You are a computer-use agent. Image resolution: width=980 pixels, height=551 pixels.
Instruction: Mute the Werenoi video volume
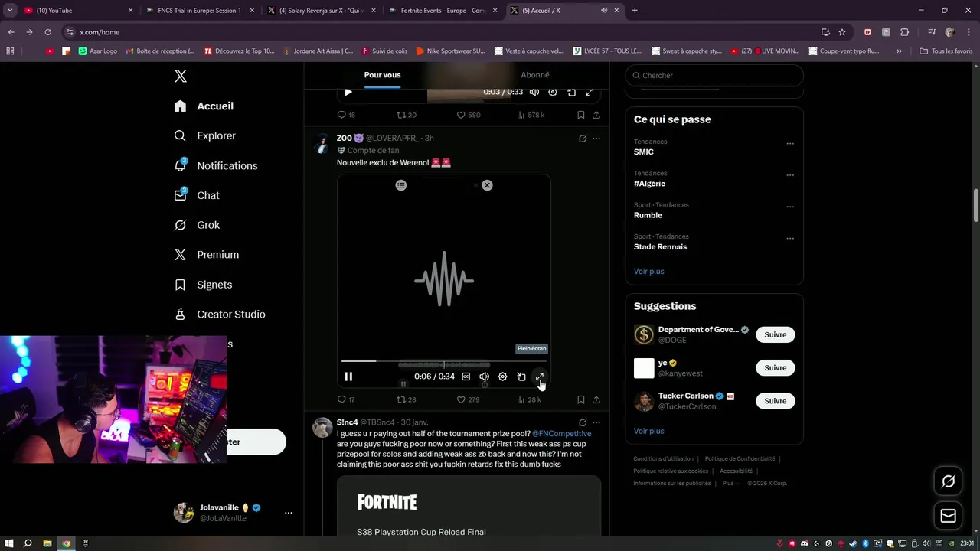click(484, 377)
